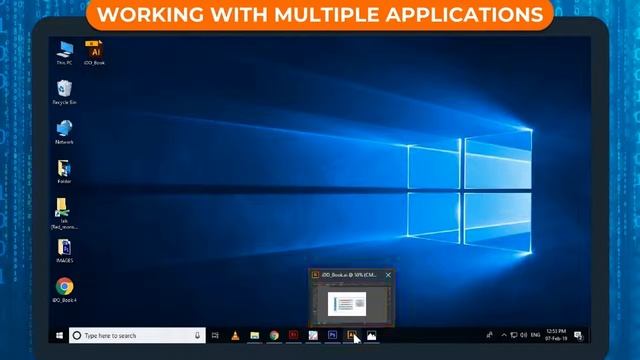Select the IMAGES folder on desktop
This screenshot has height=360, width=640.
pos(64,251)
